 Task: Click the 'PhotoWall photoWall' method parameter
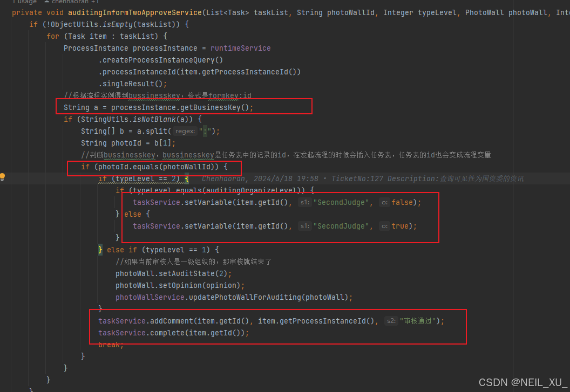click(x=506, y=13)
